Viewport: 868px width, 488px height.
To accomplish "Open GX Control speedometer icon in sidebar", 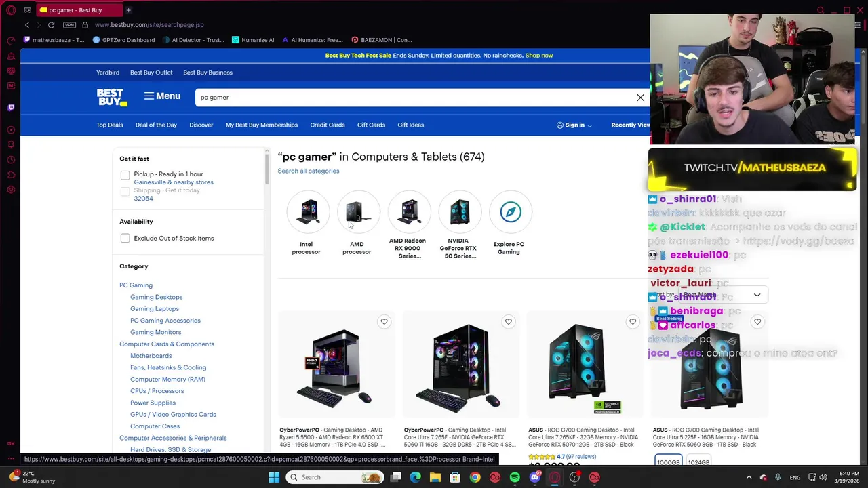I will click(11, 41).
